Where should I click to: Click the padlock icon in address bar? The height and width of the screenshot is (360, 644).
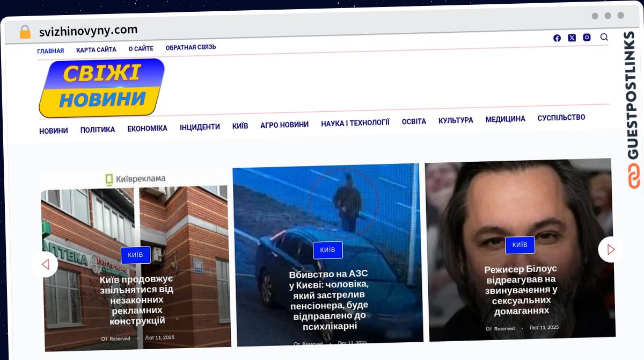pyautogui.click(x=25, y=32)
